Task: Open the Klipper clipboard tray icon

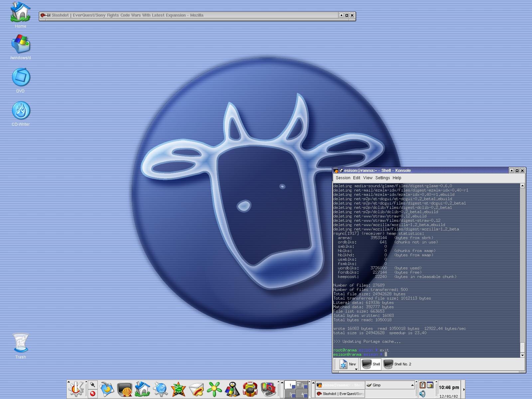Action: [x=422, y=385]
